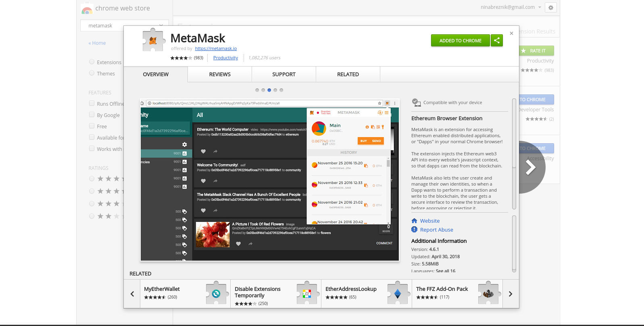The height and width of the screenshot is (326, 644).
Task: Click the MetaMask fox extension icon
Action: 154,40
